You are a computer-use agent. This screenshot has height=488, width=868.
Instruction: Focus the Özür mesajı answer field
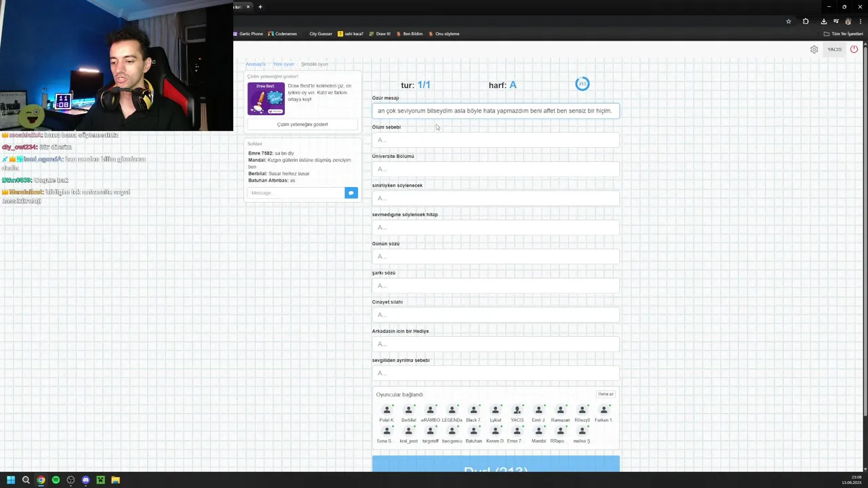pyautogui.click(x=496, y=110)
